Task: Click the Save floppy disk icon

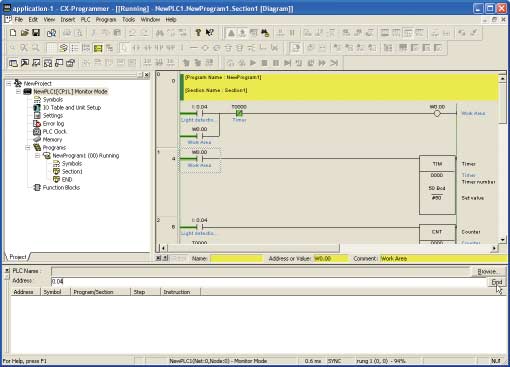Action: 36,33
